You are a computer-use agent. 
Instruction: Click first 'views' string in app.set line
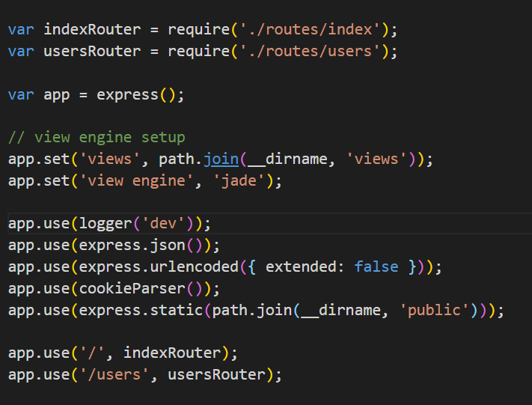(x=110, y=159)
